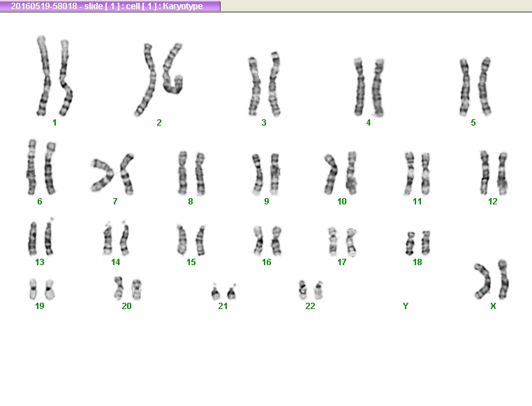The image size is (532, 406).
Task: Click the chromosome 12 pair
Action: (494, 173)
